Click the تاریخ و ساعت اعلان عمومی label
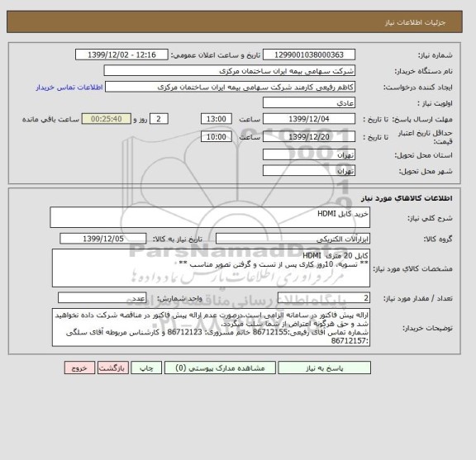Image resolution: width=476 pixels, height=460 pixels. [x=215, y=55]
